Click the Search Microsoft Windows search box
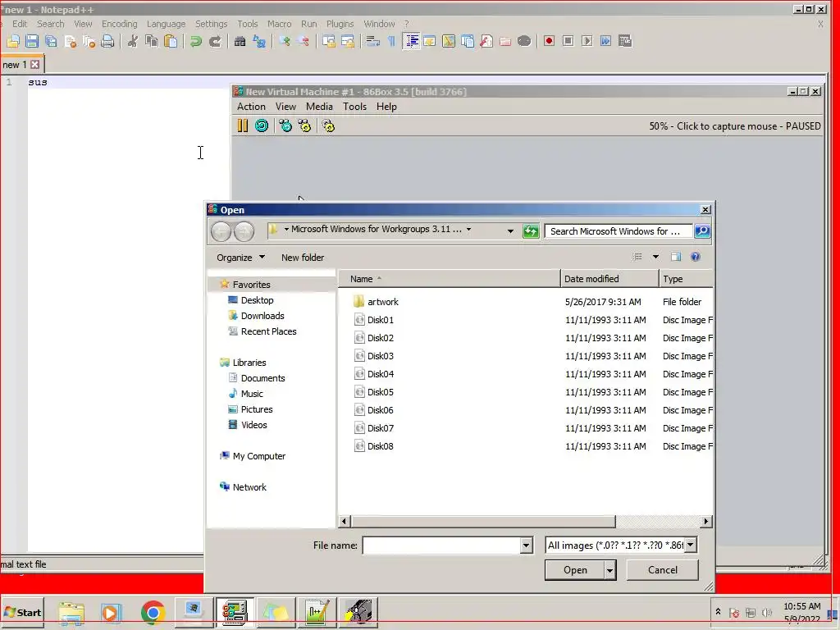Image resolution: width=840 pixels, height=630 pixels. (x=619, y=231)
